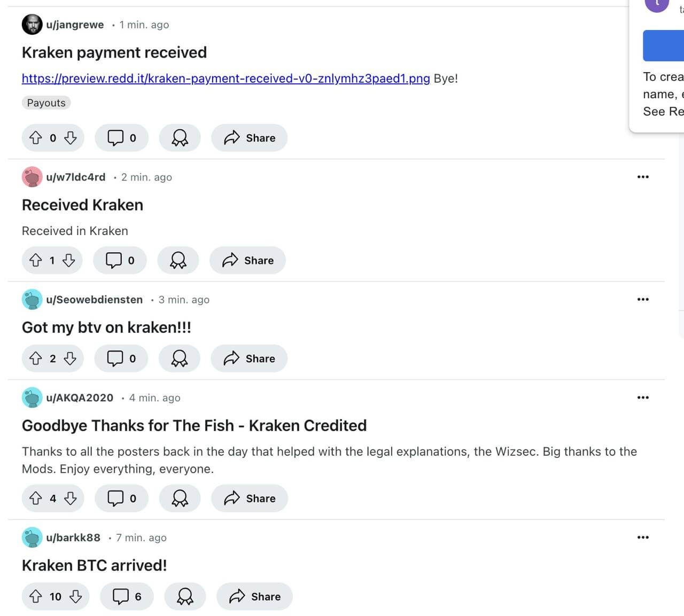Image resolution: width=684 pixels, height=616 pixels.
Task: Share the Kraken payment received post
Action: (250, 138)
